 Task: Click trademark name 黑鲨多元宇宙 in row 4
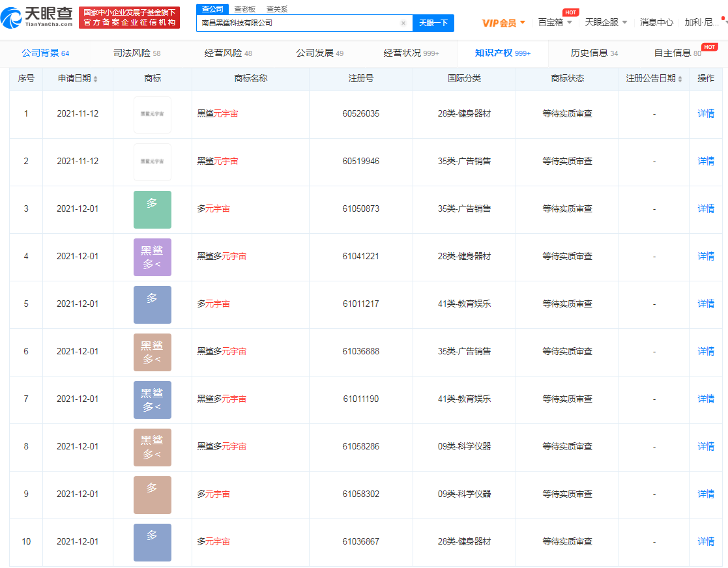(x=222, y=256)
